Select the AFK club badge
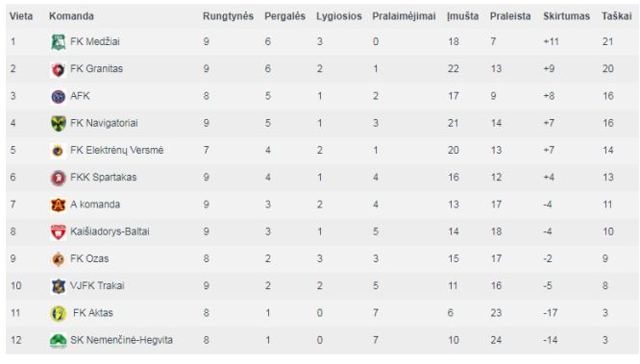 58,97
